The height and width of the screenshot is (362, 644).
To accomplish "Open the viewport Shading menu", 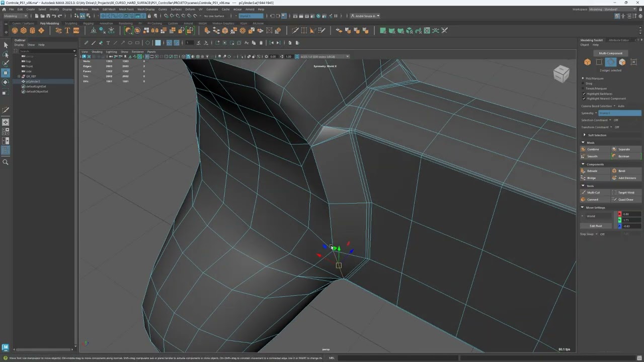I will [x=97, y=52].
